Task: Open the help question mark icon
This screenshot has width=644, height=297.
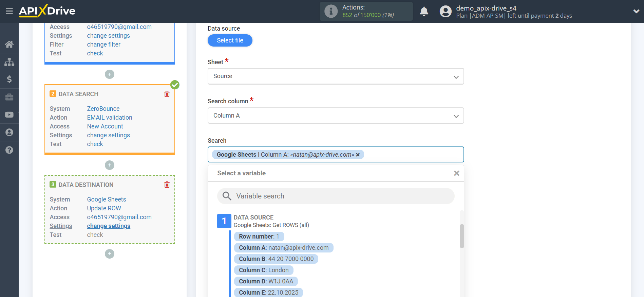Action: [9, 150]
